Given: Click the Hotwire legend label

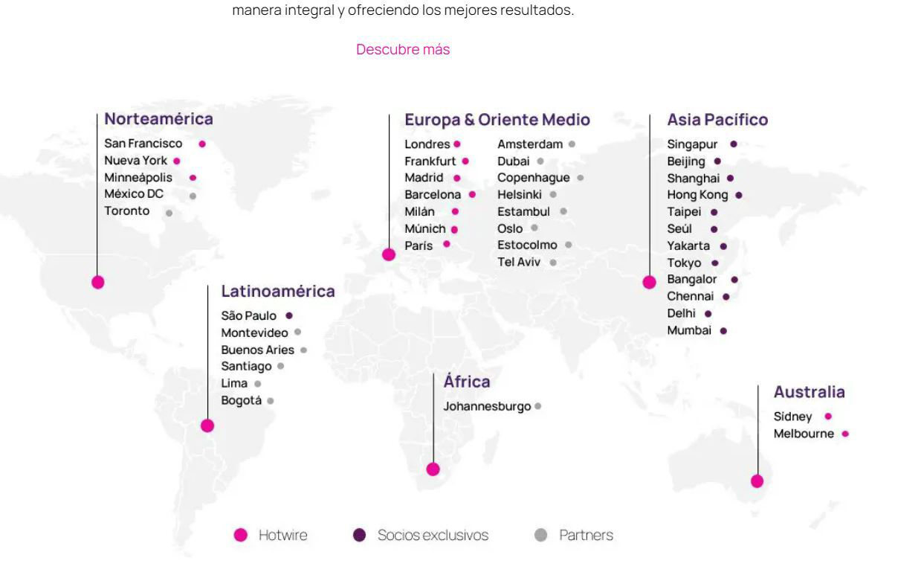Looking at the screenshot, I should tap(282, 536).
